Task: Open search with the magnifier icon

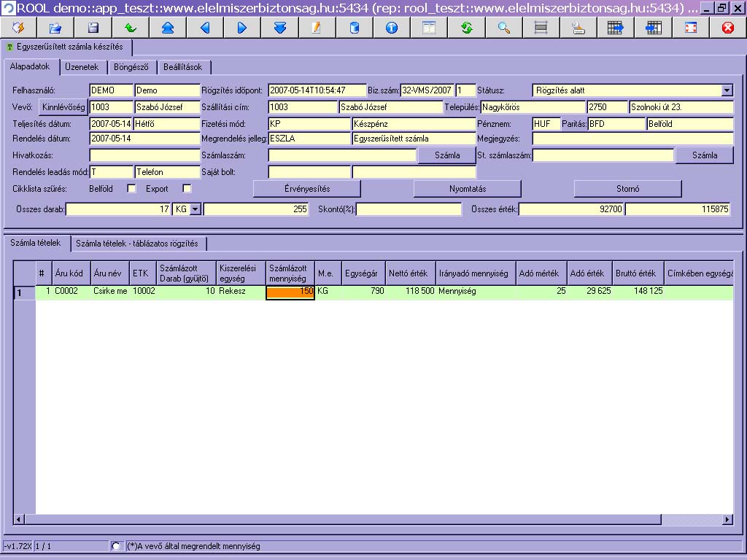Action: [503, 28]
